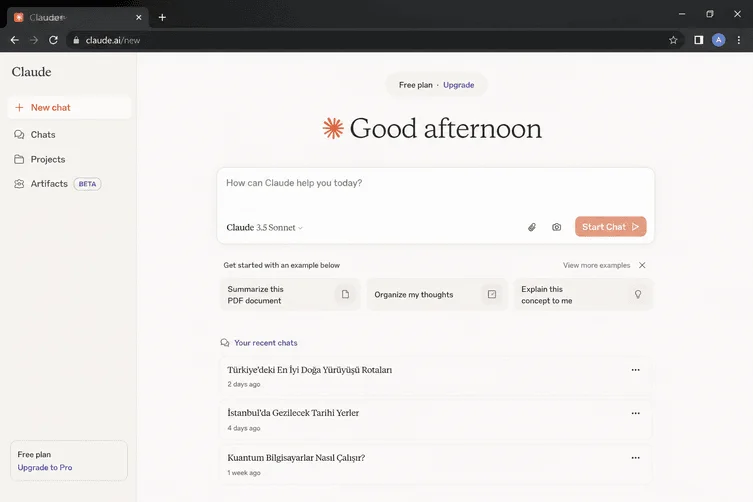
Task: Select the Claude browser tab
Action: (x=77, y=17)
